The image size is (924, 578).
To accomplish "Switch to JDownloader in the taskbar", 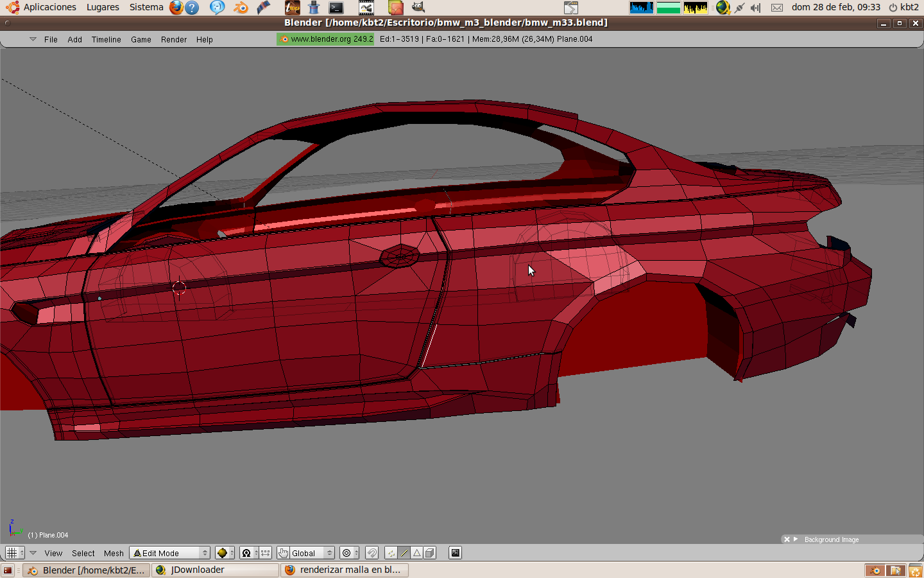I will click(x=215, y=570).
